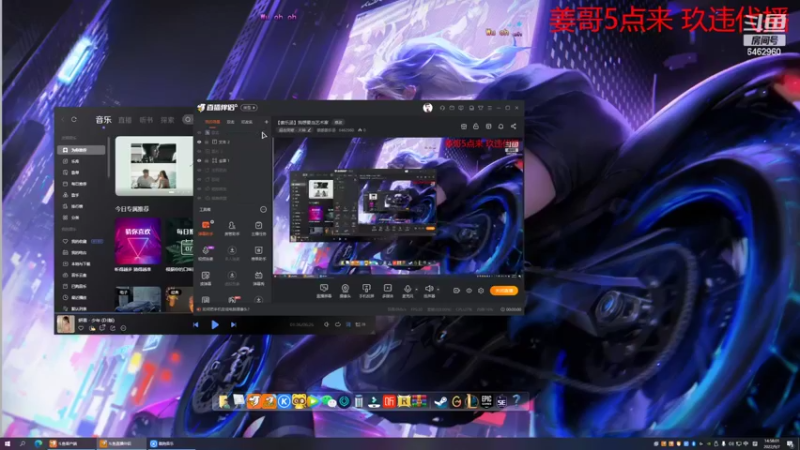Open Edge from the Windows taskbar
800x450 pixels.
38,444
